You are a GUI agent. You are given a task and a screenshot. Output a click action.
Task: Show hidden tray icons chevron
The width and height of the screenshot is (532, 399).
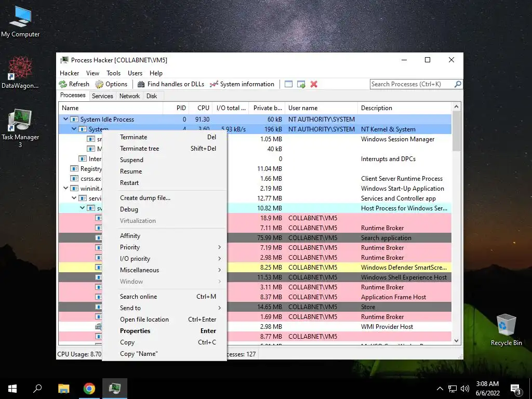(440, 389)
